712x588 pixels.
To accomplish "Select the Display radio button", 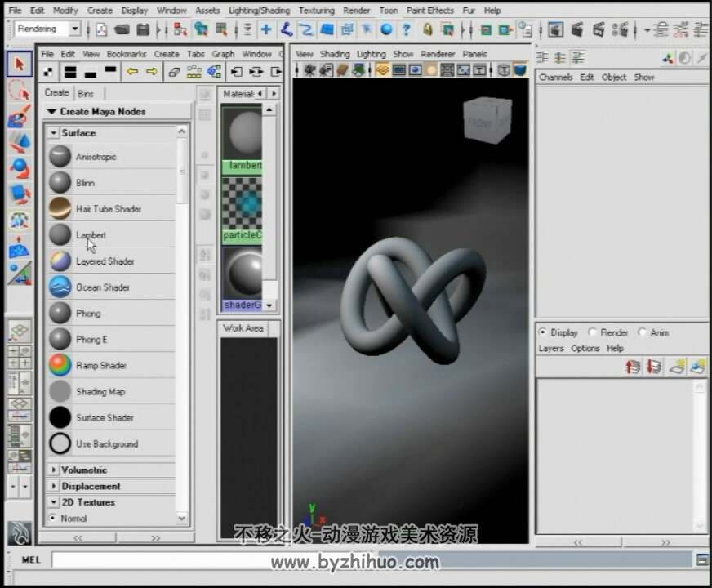I will coord(542,332).
